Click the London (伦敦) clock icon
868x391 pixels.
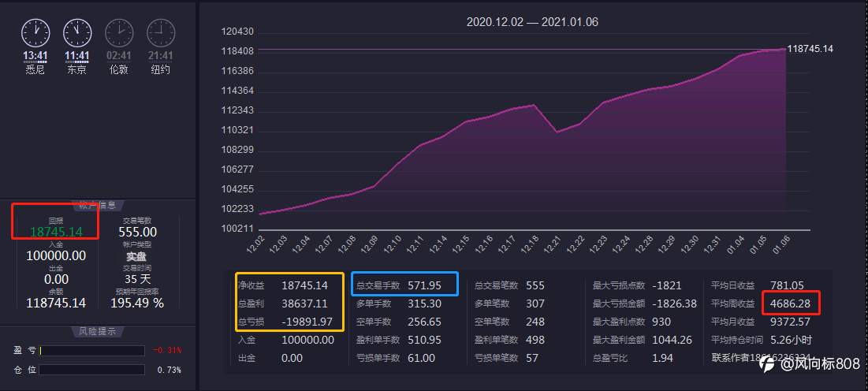[119, 33]
